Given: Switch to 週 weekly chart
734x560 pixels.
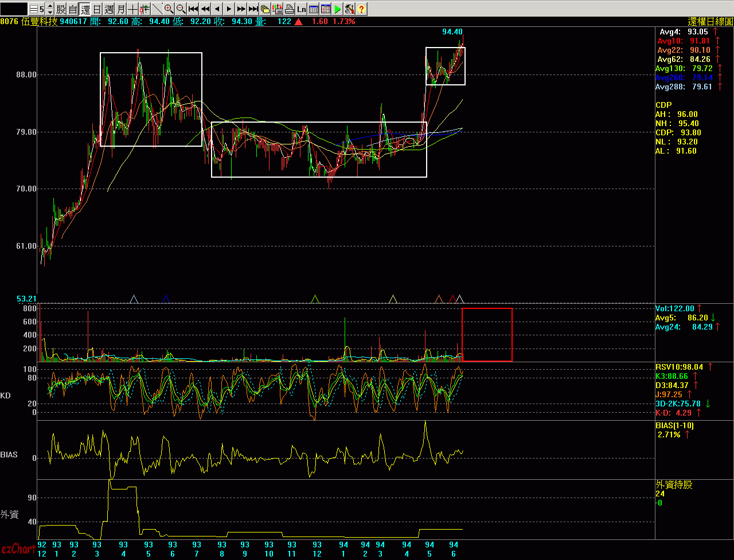Looking at the screenshot, I should [109, 9].
